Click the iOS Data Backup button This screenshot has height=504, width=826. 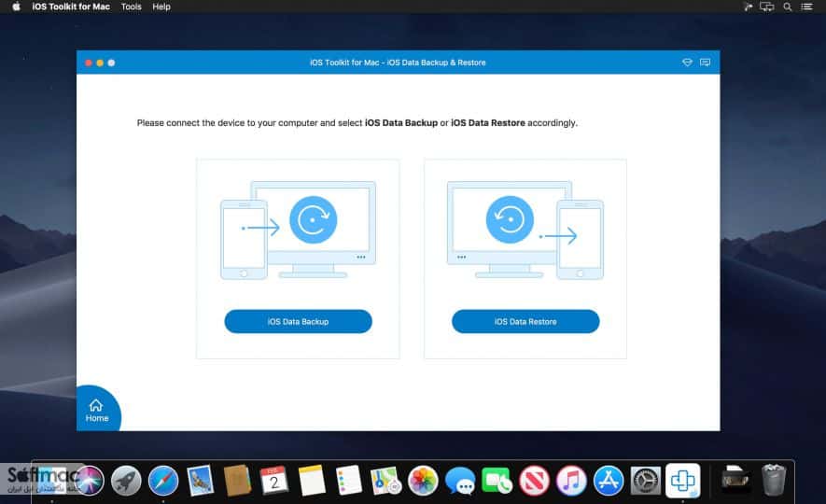pyautogui.click(x=298, y=321)
